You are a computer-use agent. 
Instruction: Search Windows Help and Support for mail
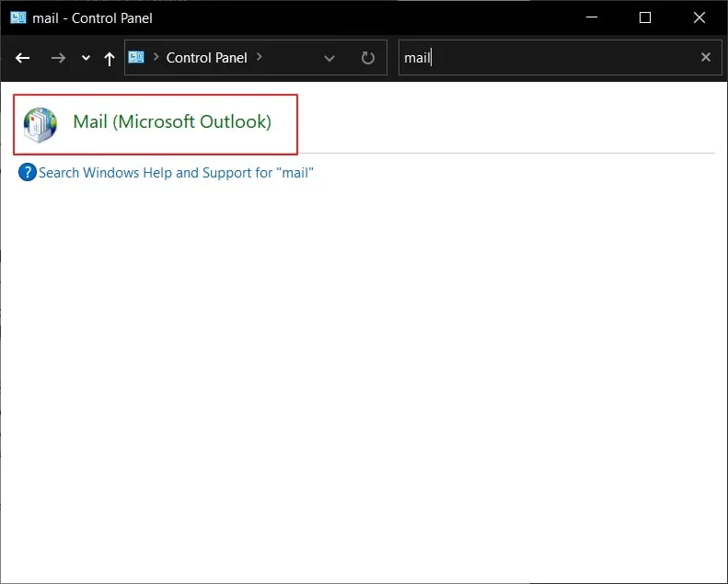[176, 173]
